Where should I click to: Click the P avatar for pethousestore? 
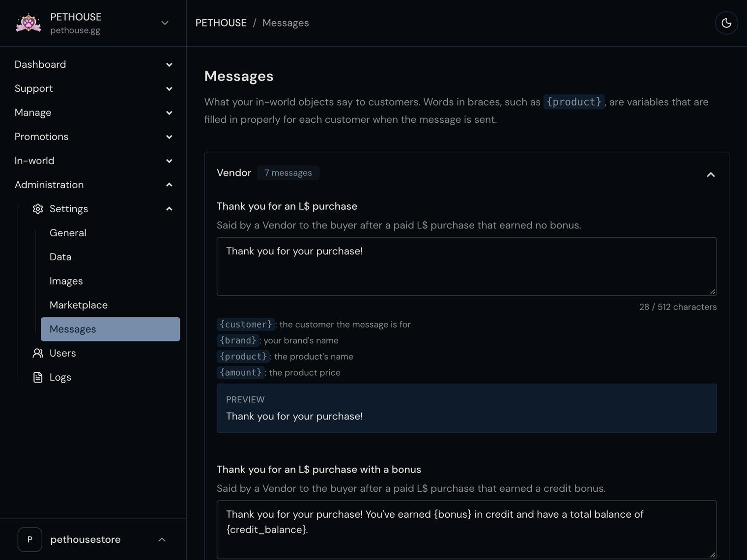tap(30, 539)
